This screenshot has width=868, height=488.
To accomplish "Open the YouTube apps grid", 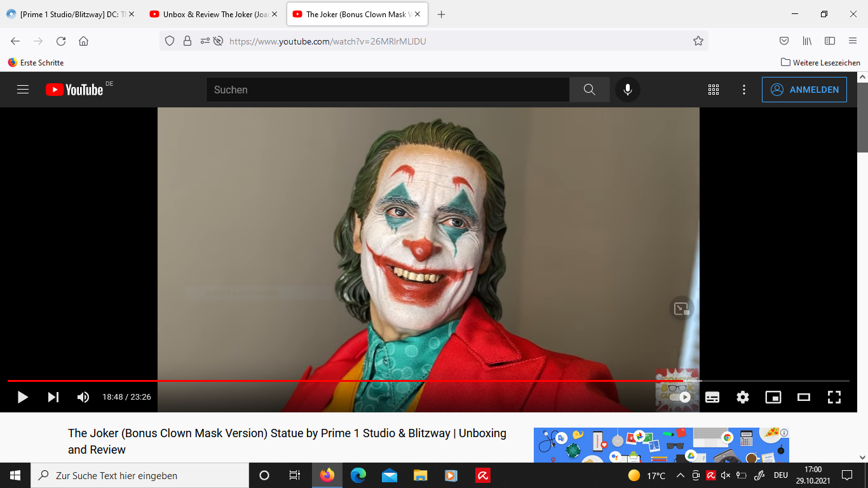I will (714, 90).
